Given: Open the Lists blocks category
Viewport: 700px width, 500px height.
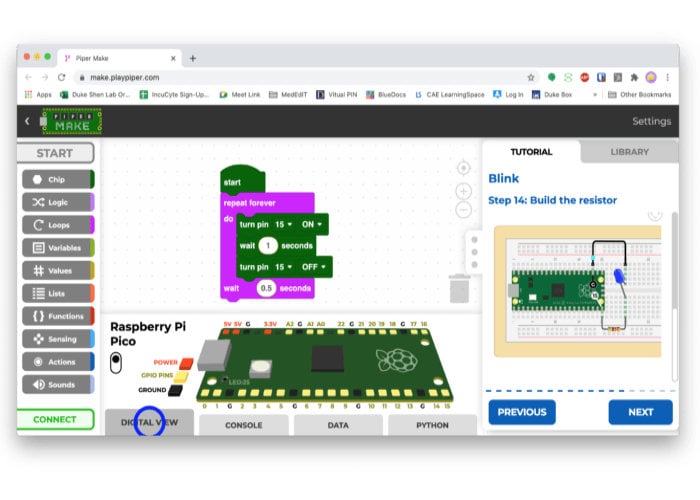Looking at the screenshot, I should coord(58,293).
